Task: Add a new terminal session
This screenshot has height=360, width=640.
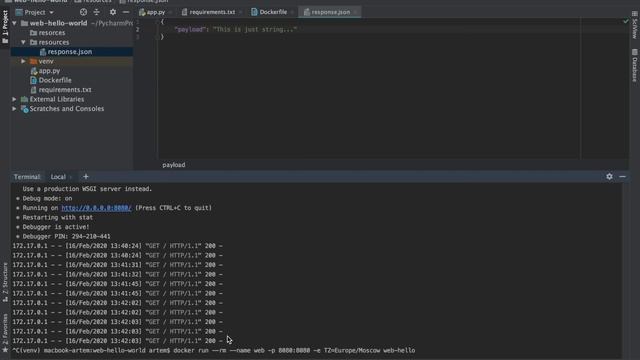Action: pyautogui.click(x=86, y=177)
